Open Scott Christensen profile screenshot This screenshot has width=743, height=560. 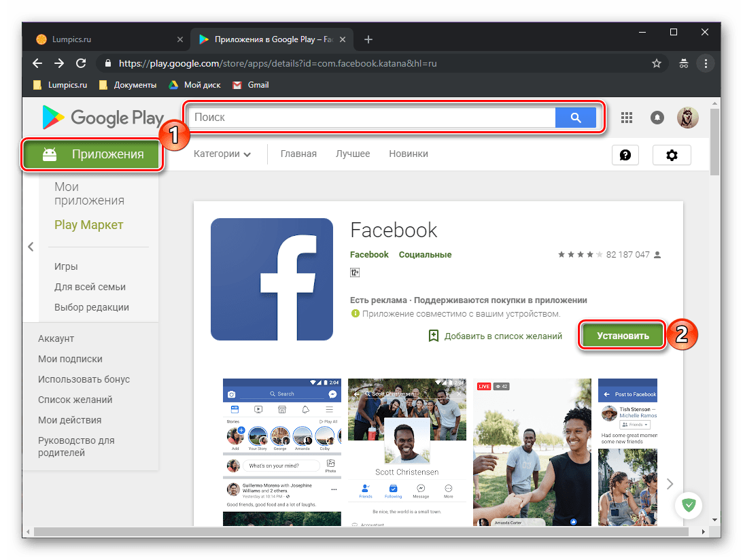[x=407, y=453]
